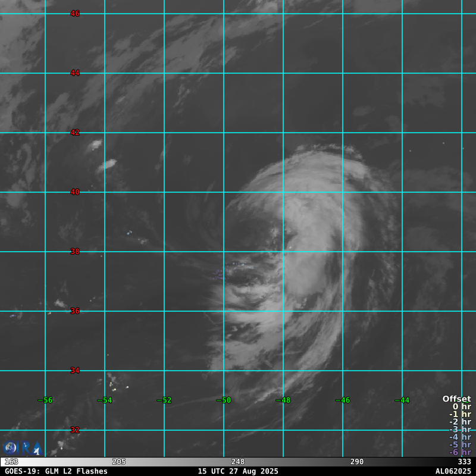Viewport: 476px width, 476px height.
Task: Click the 248 value on the colorbar
Action: click(x=238, y=462)
